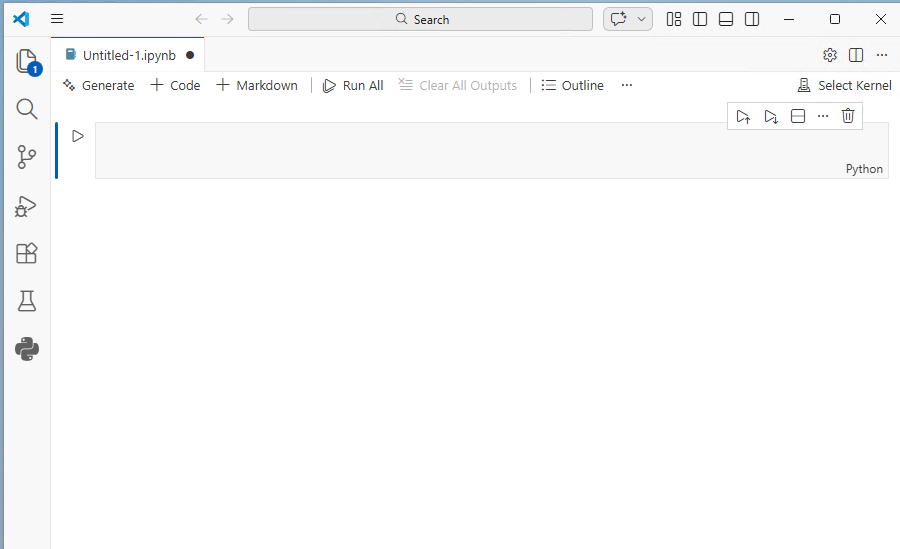
Task: Select the Untitled-1.ipynb tab
Action: (127, 55)
